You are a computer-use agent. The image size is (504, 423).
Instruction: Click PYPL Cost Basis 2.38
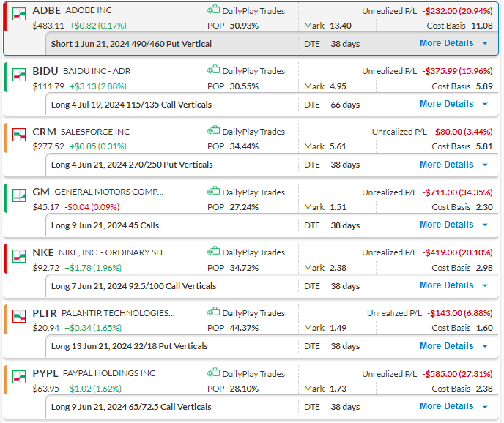point(484,389)
